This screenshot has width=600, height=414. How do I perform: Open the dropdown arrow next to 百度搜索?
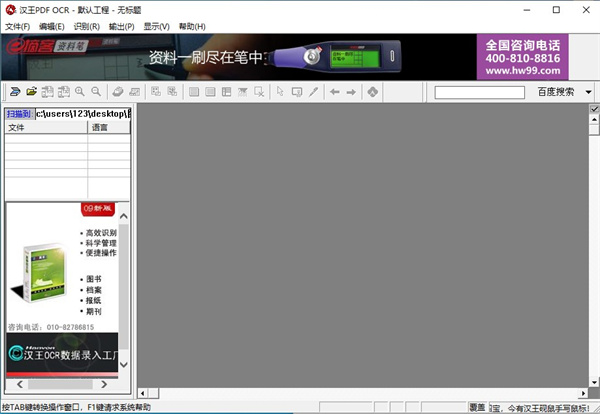pyautogui.click(x=589, y=92)
